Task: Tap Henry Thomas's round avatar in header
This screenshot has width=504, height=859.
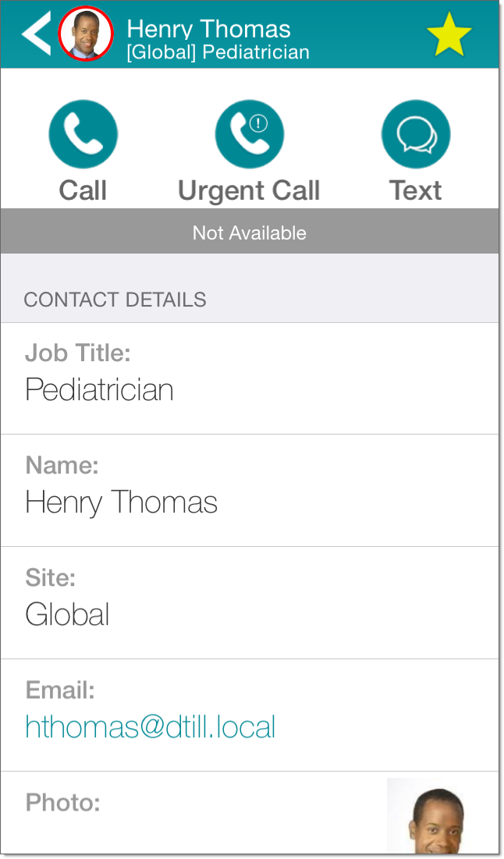Action: [x=86, y=34]
